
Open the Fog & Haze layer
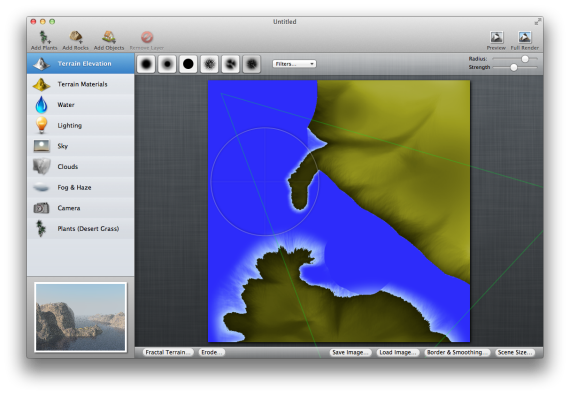[x=81, y=188]
